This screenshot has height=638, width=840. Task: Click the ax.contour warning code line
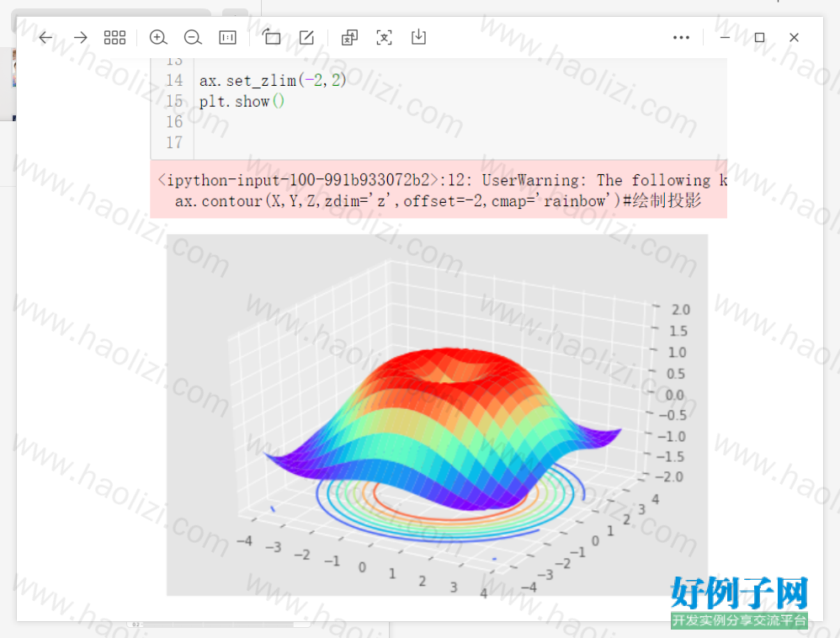(438, 201)
